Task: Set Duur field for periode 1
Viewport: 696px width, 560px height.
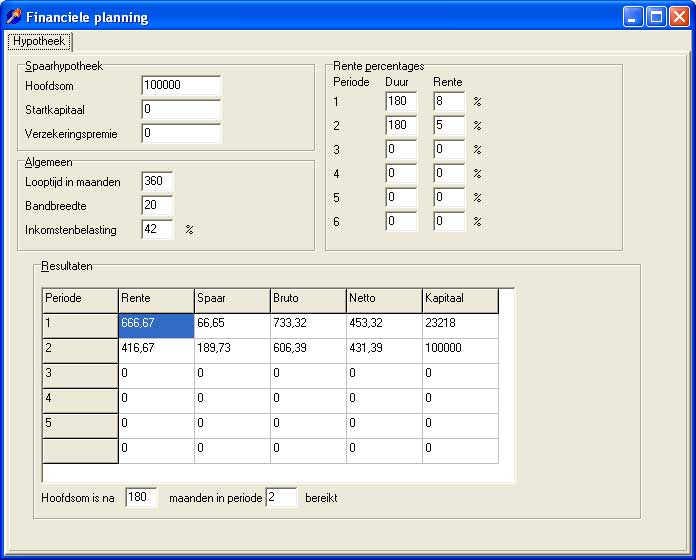Action: click(x=401, y=101)
